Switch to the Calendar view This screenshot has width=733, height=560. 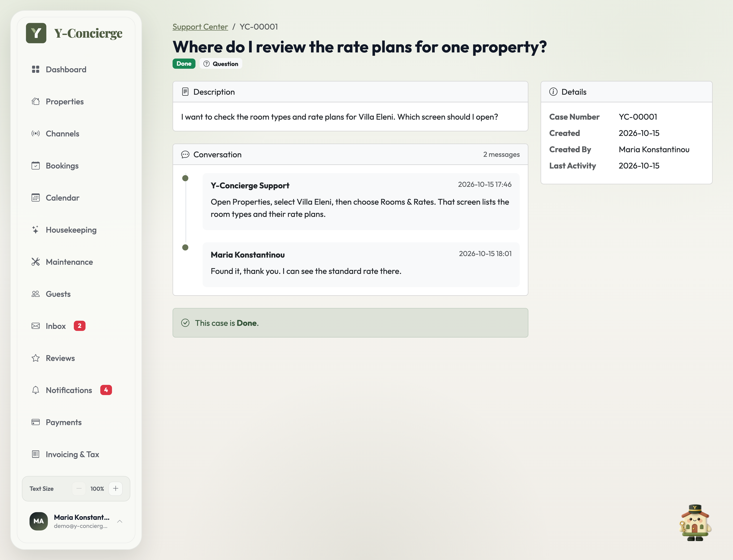point(76,198)
